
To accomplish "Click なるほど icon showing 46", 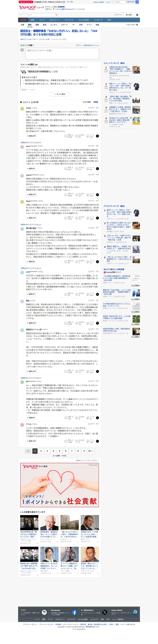I will 77,323.
